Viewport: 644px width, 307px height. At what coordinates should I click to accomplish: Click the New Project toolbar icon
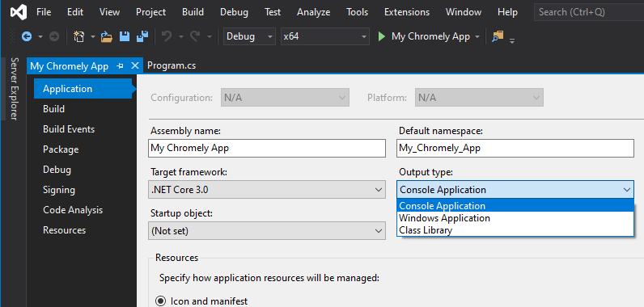[x=78, y=37]
